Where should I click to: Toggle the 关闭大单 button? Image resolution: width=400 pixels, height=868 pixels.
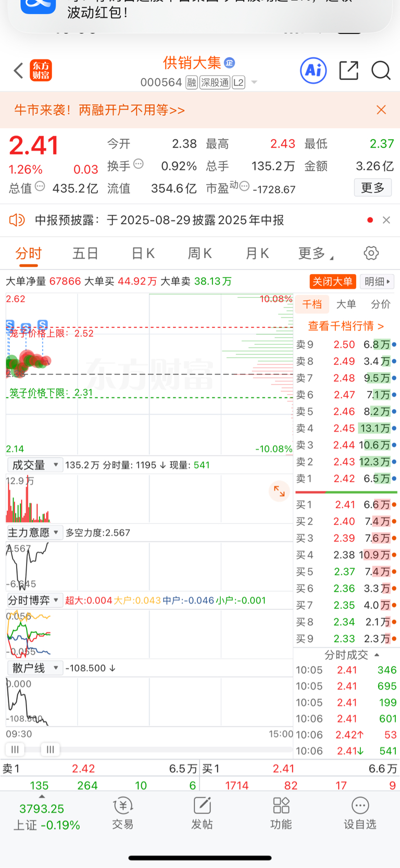click(332, 282)
